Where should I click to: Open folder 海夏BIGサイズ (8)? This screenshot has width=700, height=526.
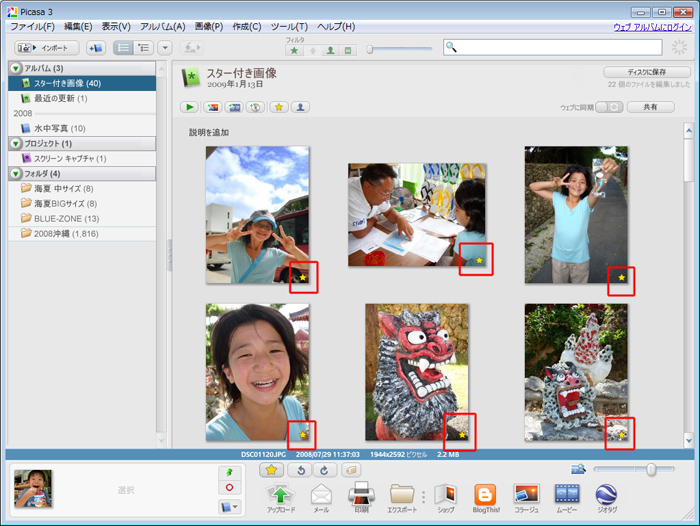[x=82, y=204]
